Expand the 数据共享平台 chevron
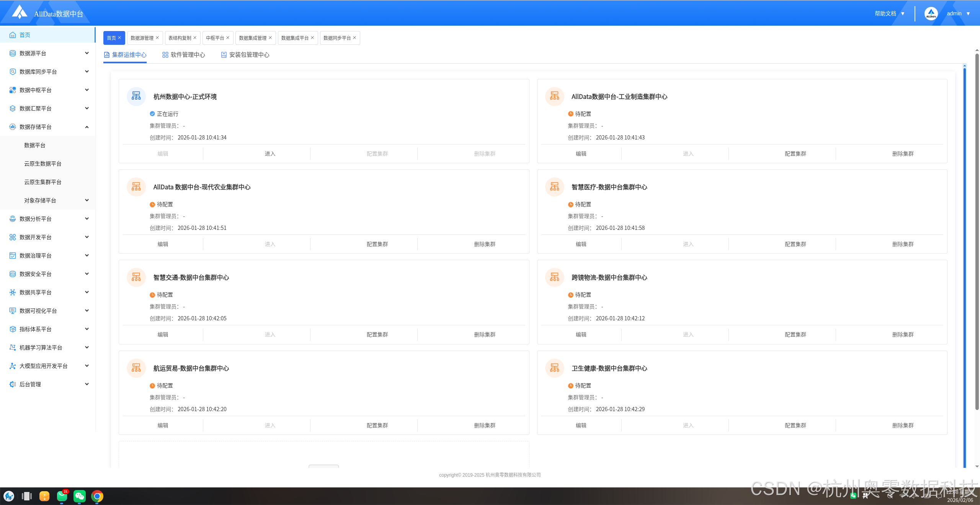 click(x=87, y=292)
